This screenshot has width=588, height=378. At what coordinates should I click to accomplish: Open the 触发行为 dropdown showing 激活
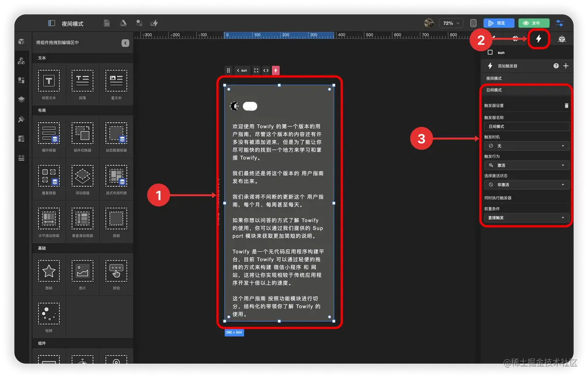tap(526, 165)
